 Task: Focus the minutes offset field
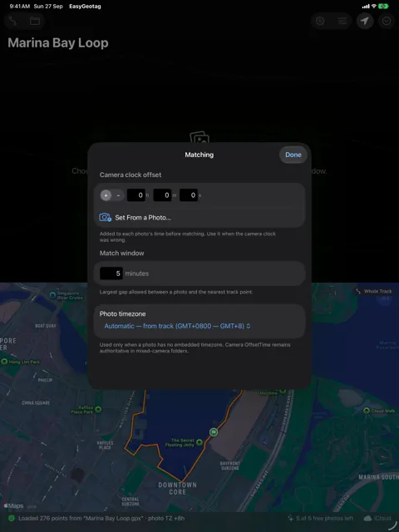162,195
